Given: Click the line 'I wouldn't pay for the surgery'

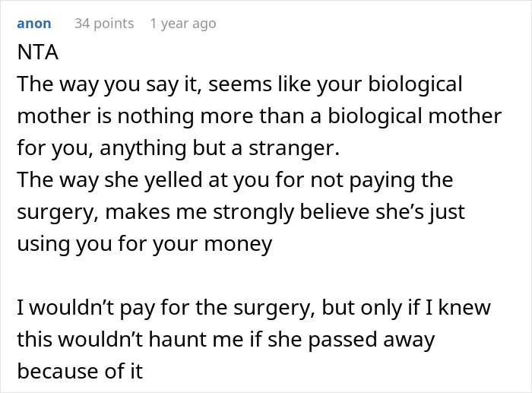Looking at the screenshot, I should [254, 307].
